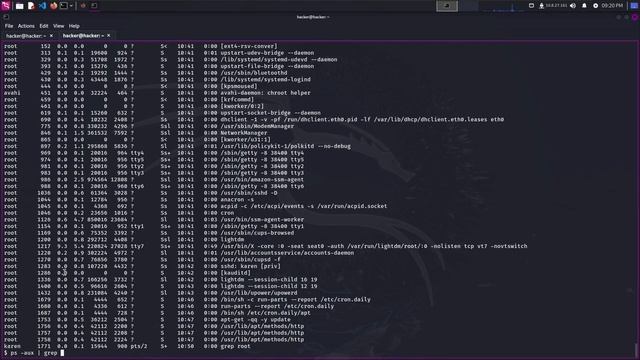Click the 'dhclient' command line text

point(362,120)
